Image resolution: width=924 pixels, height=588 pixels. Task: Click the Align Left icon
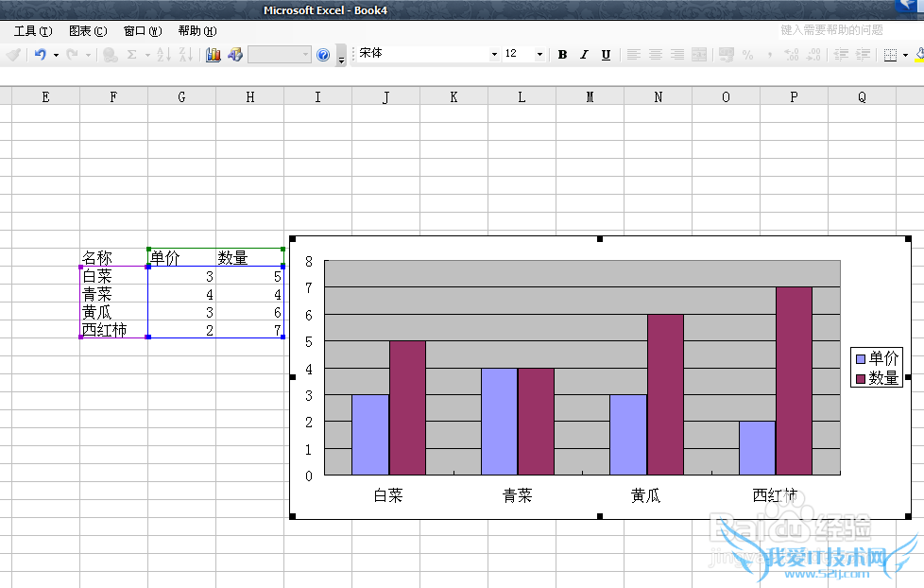[633, 55]
